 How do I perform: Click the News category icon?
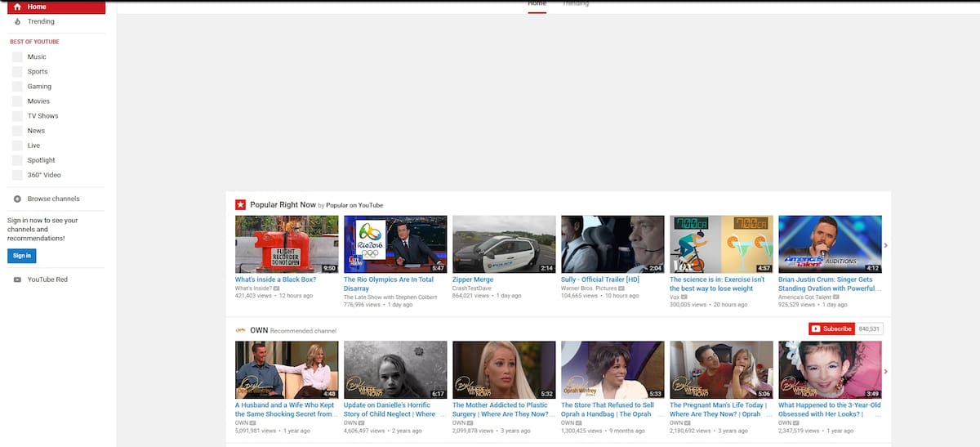[x=17, y=131]
